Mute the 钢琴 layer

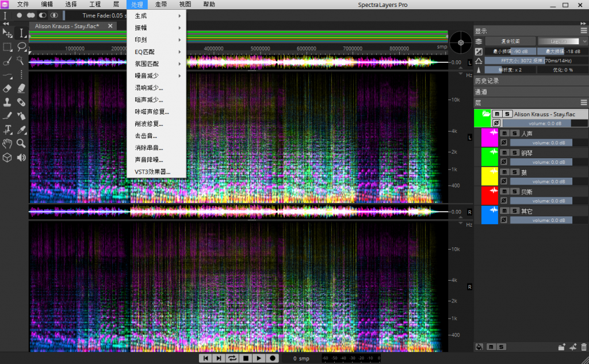click(504, 153)
